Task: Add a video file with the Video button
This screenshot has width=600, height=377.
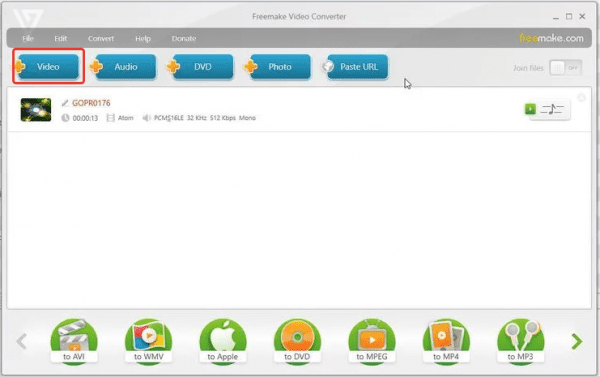Action: [x=48, y=67]
